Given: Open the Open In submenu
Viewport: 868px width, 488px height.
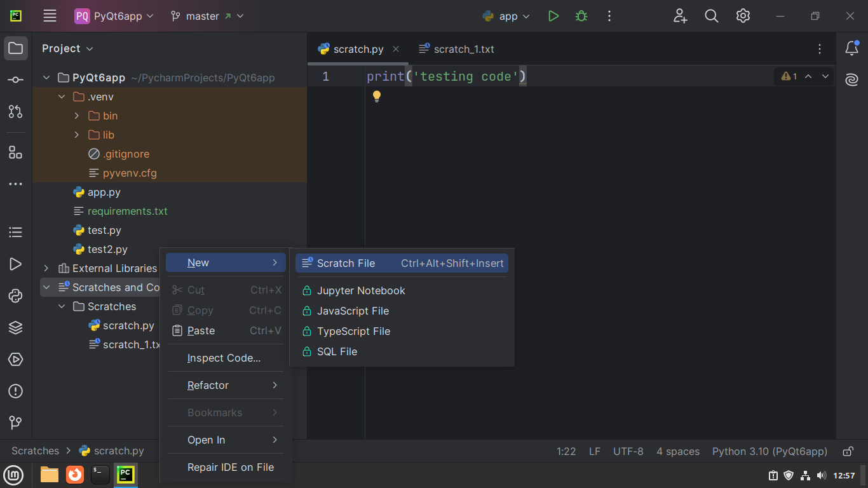Looking at the screenshot, I should pos(226,440).
